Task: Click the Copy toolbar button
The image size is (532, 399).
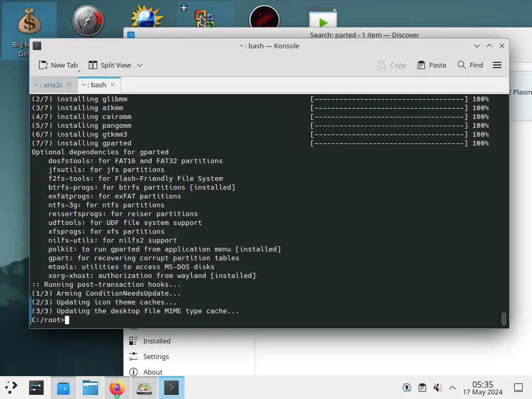Action: click(392, 65)
